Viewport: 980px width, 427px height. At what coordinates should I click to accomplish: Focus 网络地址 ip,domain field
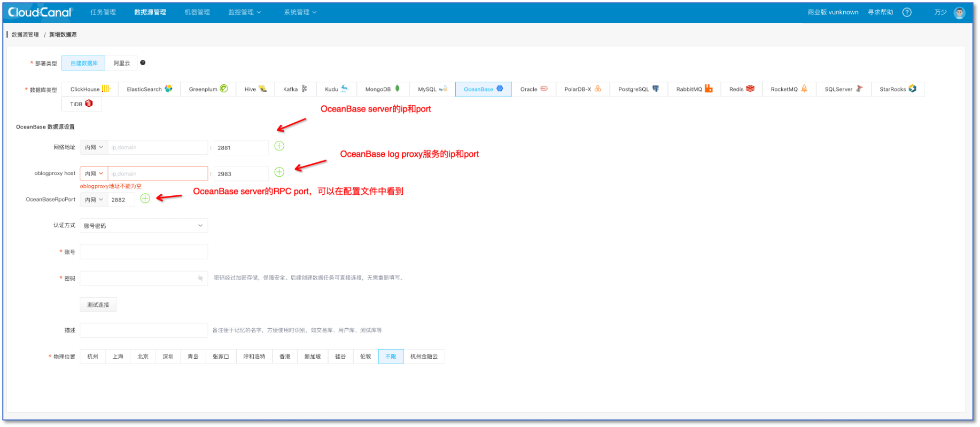[158, 147]
